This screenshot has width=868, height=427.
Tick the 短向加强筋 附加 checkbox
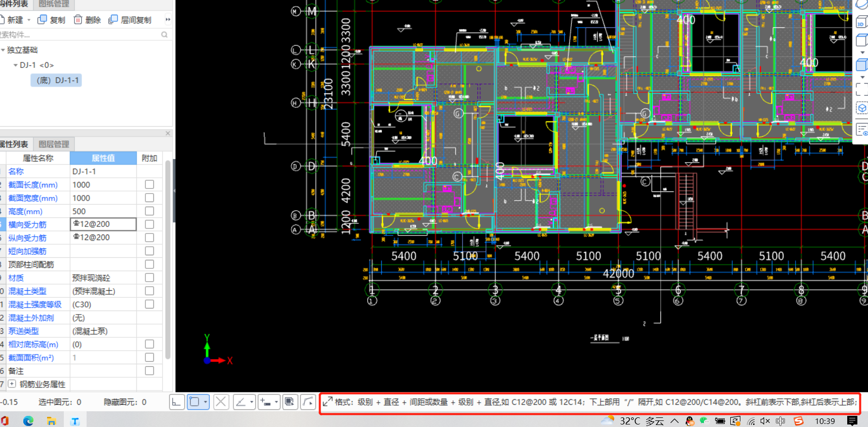coord(149,251)
